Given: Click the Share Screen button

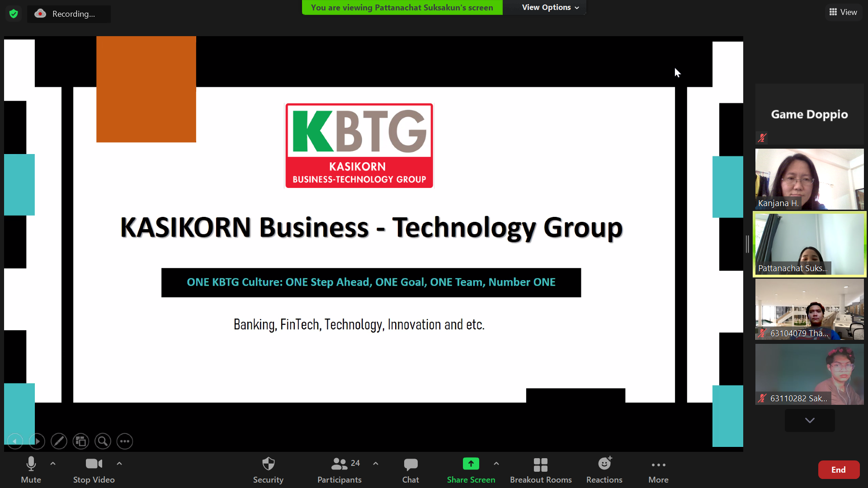Looking at the screenshot, I should pos(471,470).
